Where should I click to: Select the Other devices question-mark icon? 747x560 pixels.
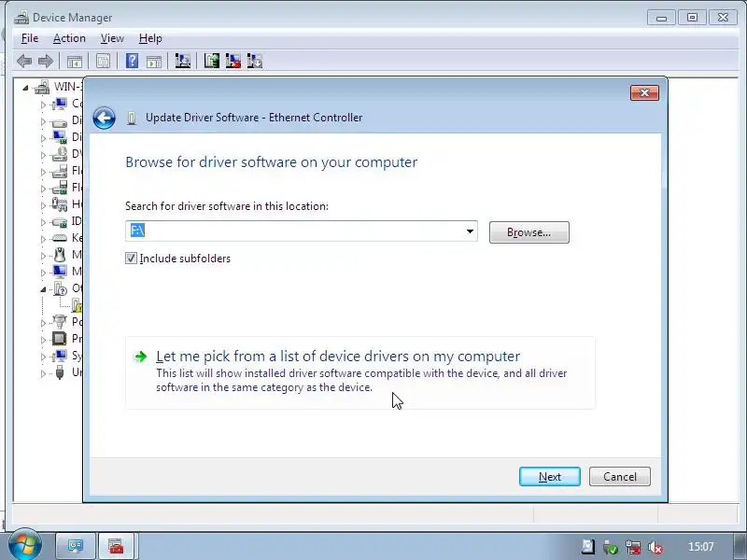pyautogui.click(x=60, y=288)
